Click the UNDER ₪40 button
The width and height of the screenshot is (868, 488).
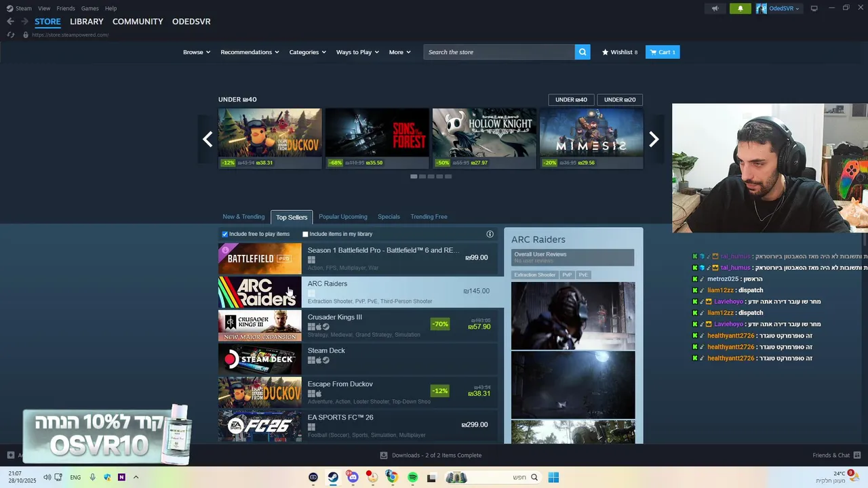571,100
